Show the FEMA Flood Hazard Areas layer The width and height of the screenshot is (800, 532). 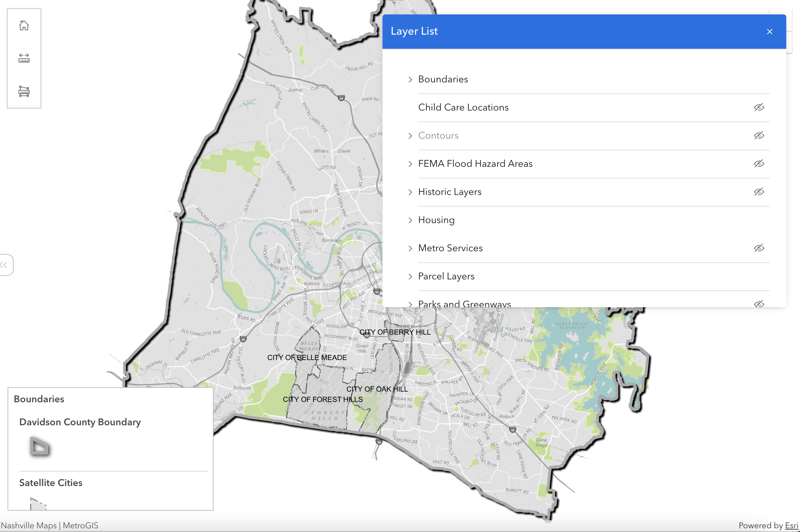[x=759, y=164]
